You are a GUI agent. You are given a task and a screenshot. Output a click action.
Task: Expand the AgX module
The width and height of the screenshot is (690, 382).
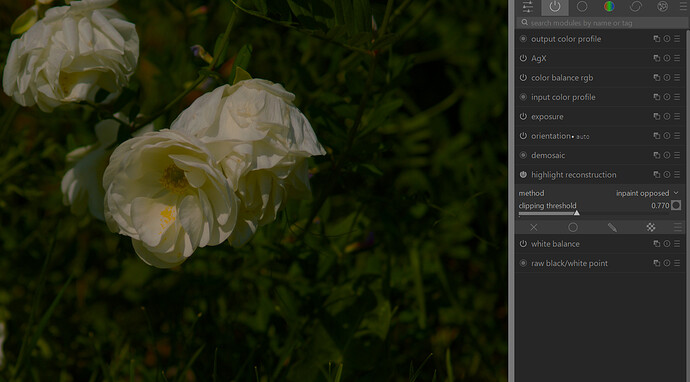(x=539, y=59)
